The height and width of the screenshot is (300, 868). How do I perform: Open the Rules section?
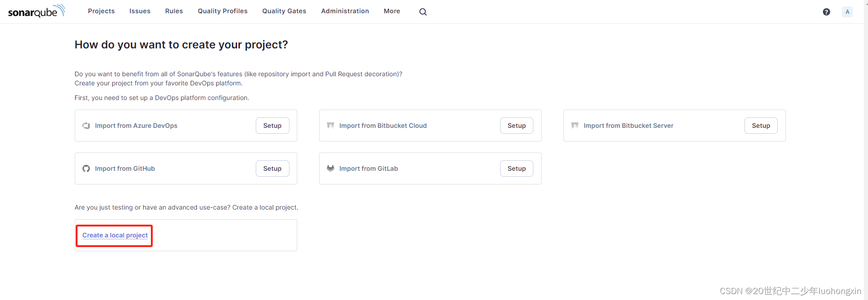(x=174, y=11)
